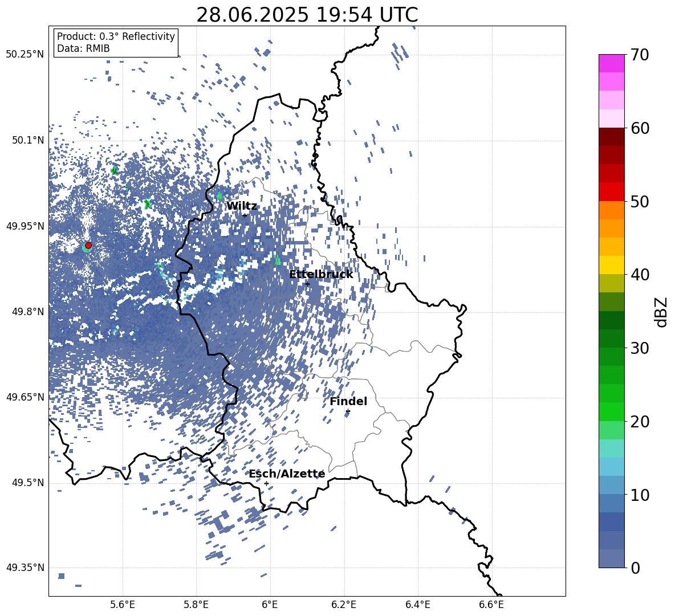Click the 50.1°N latitude tick label
This screenshot has height=616, width=675.
coord(29,140)
